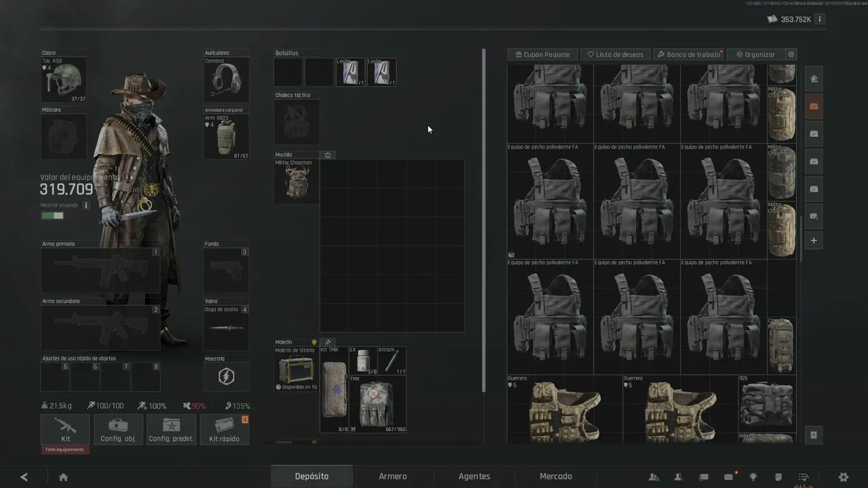This screenshot has width=868, height=488.
Task: Click the Kit button
Action: (x=65, y=429)
